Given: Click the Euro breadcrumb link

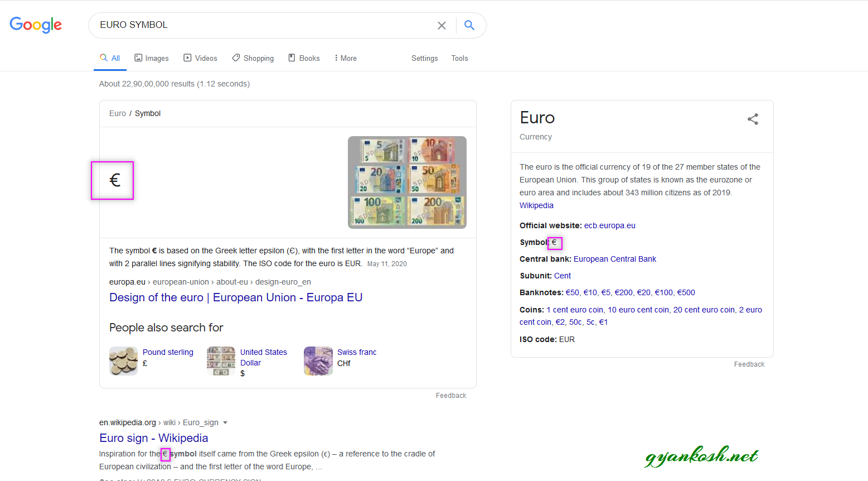Looking at the screenshot, I should (x=118, y=113).
